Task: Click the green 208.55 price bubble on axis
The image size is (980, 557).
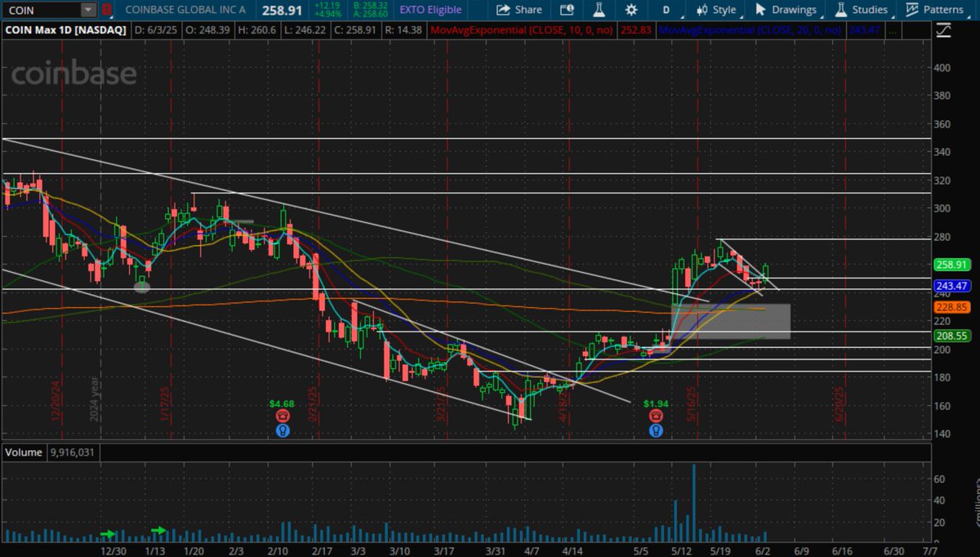Action: [x=951, y=335]
